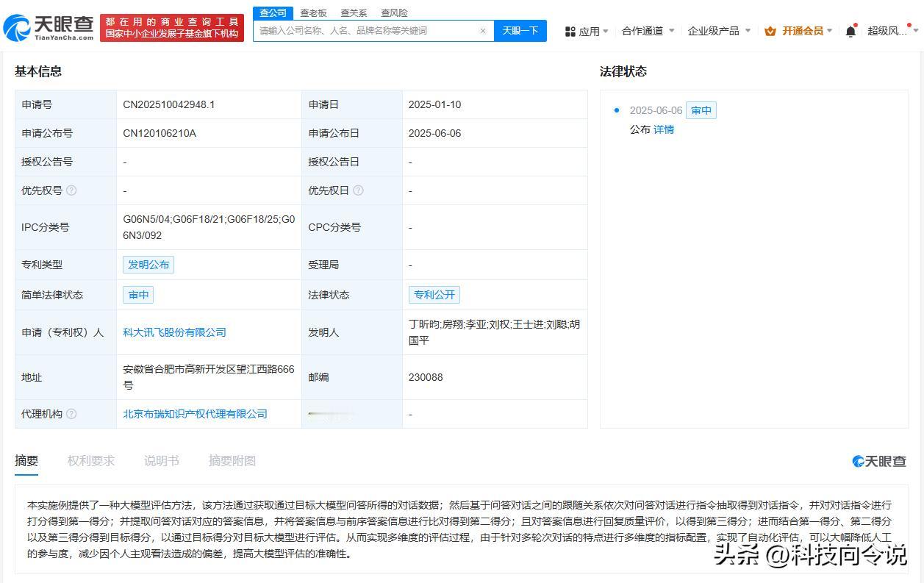This screenshot has width=924, height=583.
Task: Click the 基本信息 heading
Action: point(38,71)
